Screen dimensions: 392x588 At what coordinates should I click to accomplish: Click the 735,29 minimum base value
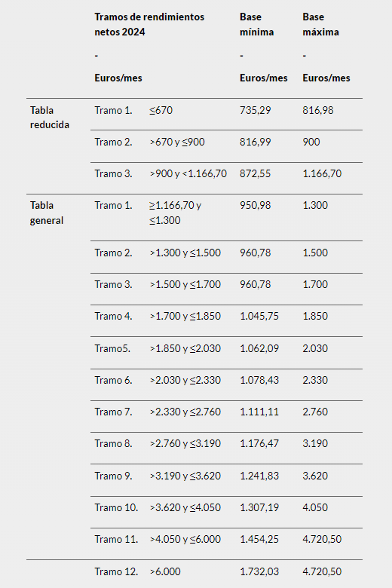click(255, 110)
